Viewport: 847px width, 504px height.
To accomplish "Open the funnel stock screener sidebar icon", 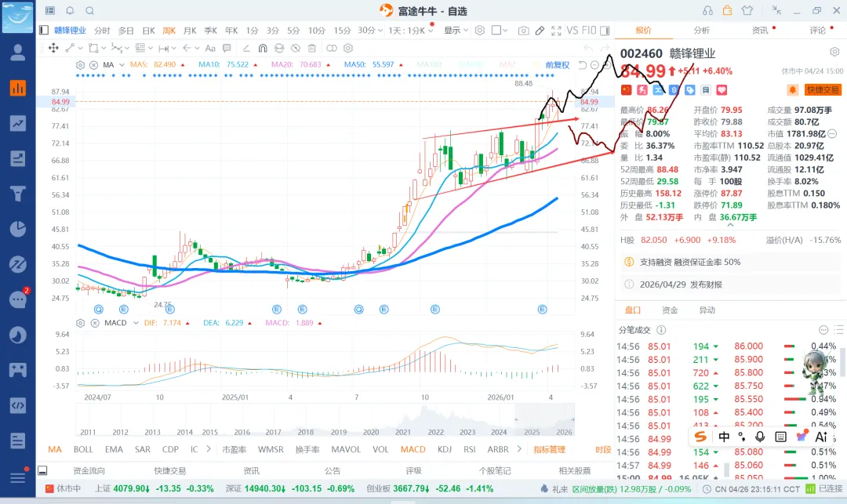I will pos(18,193).
